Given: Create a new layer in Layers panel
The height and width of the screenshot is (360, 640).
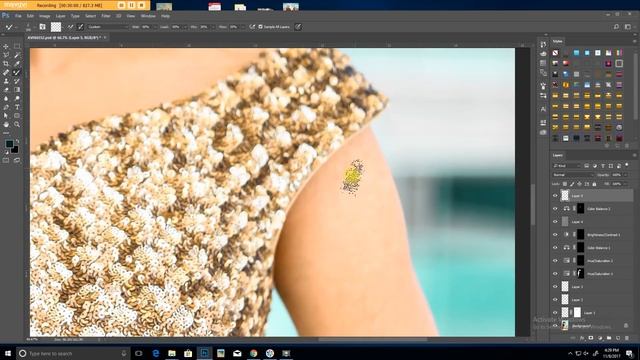Looking at the screenshot, I should point(618,338).
